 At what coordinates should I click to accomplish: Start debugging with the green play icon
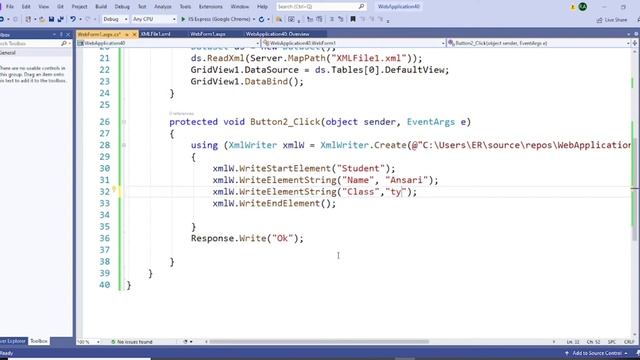click(183, 19)
